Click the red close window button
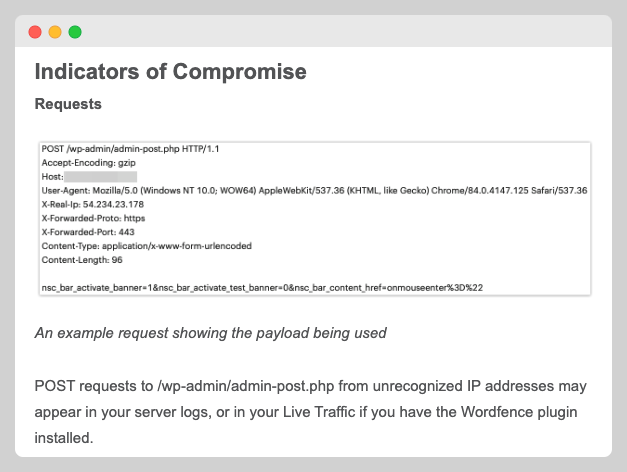The image size is (627, 472). point(35,32)
